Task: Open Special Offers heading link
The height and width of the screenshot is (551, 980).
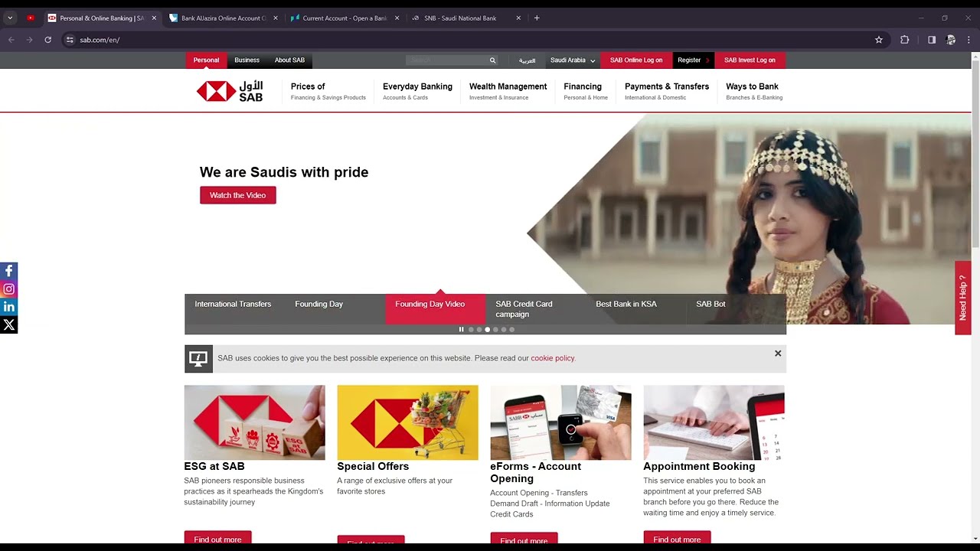Action: point(373,466)
